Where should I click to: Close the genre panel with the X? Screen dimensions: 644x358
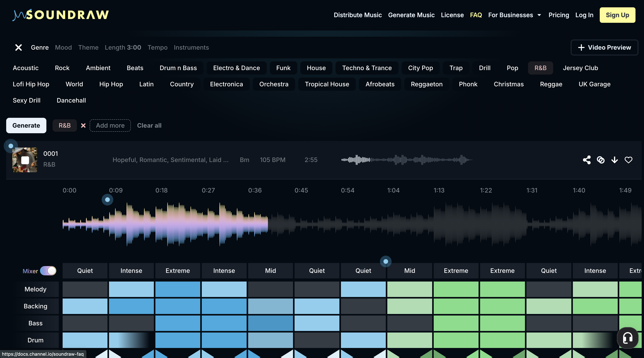coord(19,48)
